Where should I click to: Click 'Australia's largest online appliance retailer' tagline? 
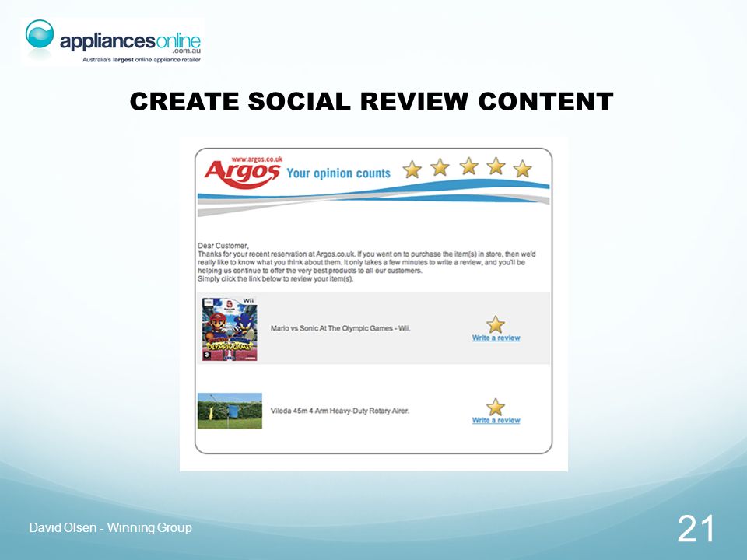(142, 60)
